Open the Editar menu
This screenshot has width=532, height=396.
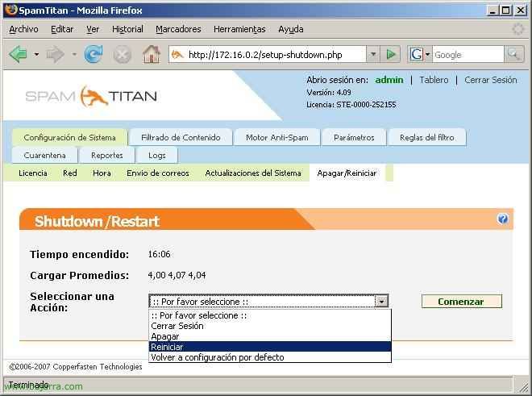62,29
